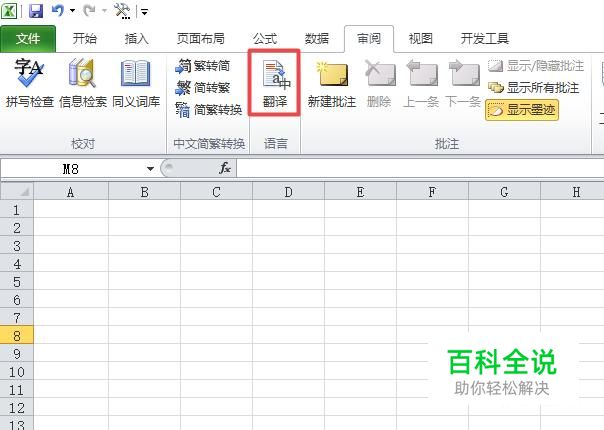Select row 9 header
This screenshot has height=430, width=604.
pyautogui.click(x=17, y=353)
